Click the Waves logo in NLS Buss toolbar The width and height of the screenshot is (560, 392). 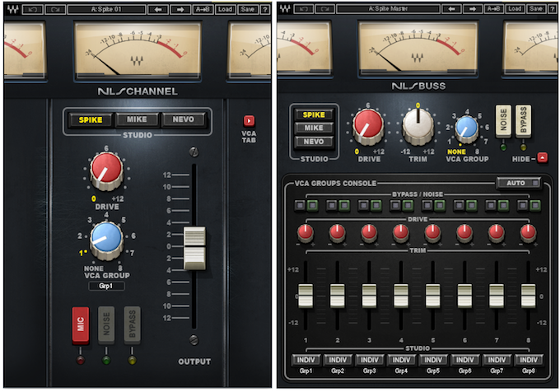click(x=285, y=8)
